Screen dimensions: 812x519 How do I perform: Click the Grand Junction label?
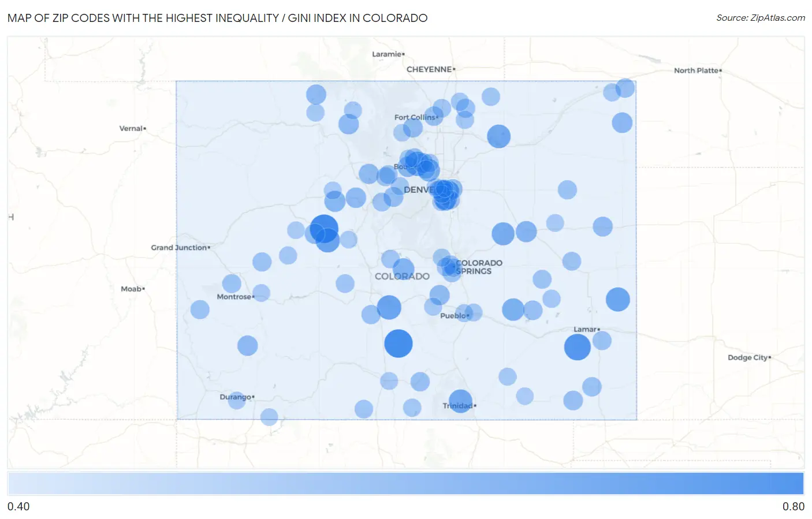pyautogui.click(x=180, y=247)
